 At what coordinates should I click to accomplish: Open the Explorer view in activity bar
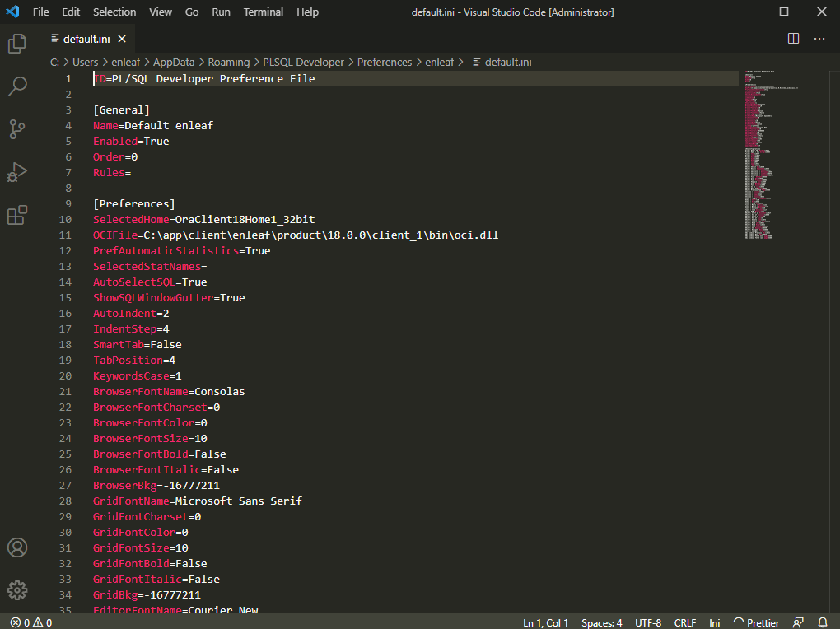pyautogui.click(x=17, y=44)
